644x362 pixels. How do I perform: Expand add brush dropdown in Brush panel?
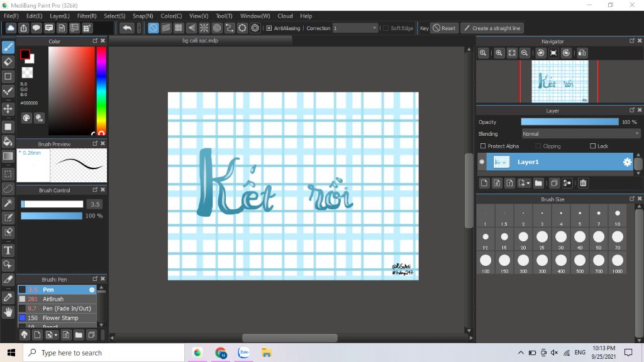[56, 336]
